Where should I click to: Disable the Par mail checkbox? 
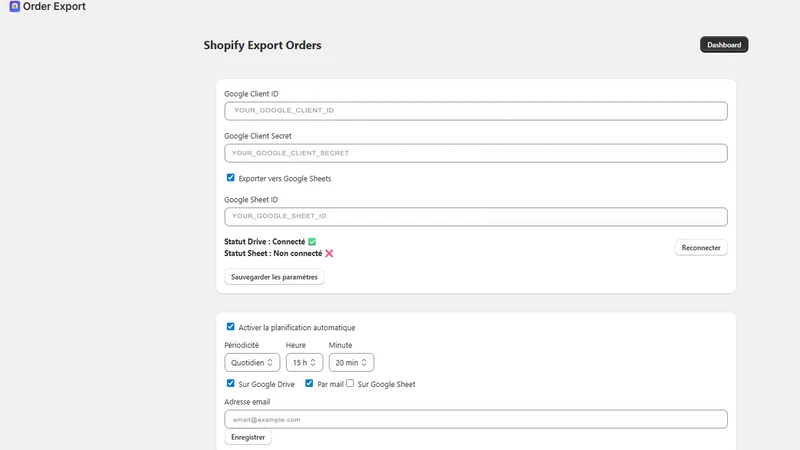pyautogui.click(x=309, y=383)
